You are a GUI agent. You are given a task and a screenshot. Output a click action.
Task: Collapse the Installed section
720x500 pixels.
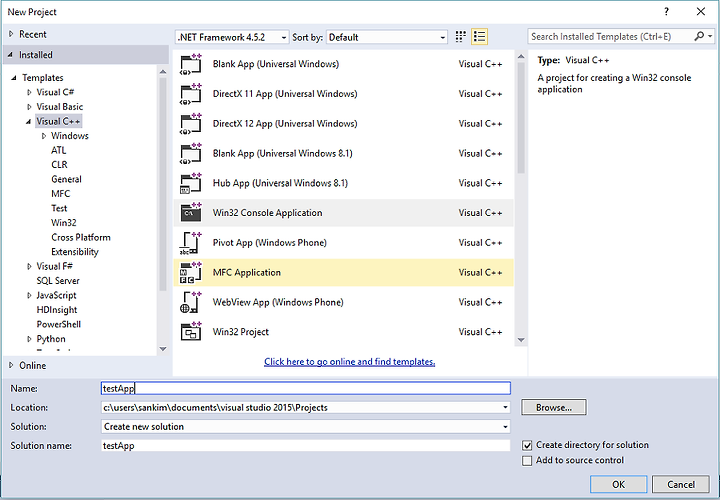tap(11, 55)
